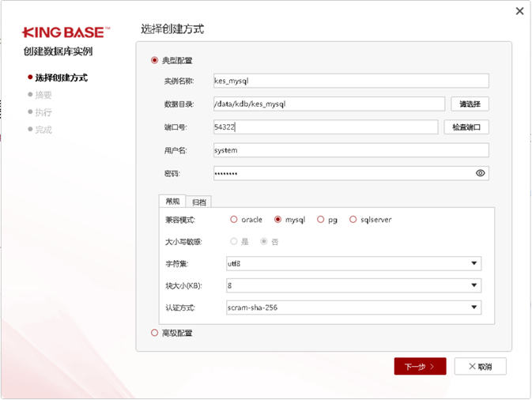The width and height of the screenshot is (532, 400).
Task: Toggle password visibility eye icon
Action: point(480,173)
